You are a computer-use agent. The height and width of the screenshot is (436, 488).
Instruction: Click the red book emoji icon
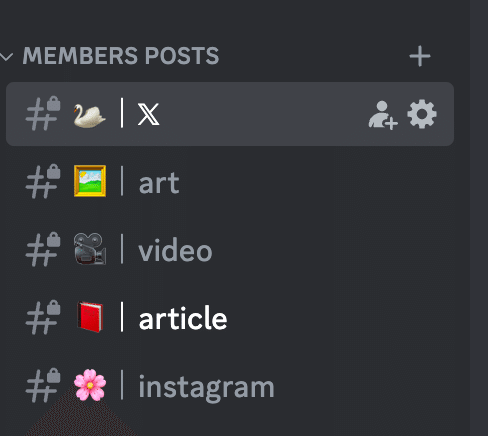click(90, 317)
